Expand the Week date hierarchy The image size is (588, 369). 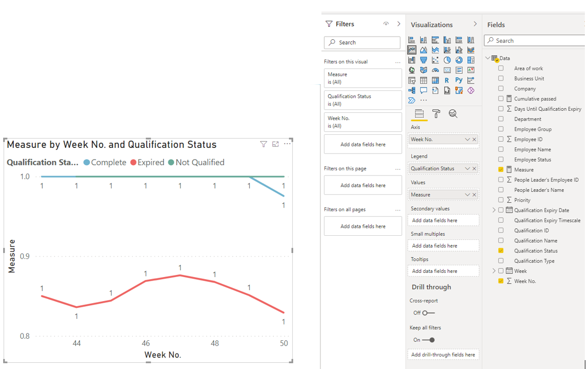(494, 271)
